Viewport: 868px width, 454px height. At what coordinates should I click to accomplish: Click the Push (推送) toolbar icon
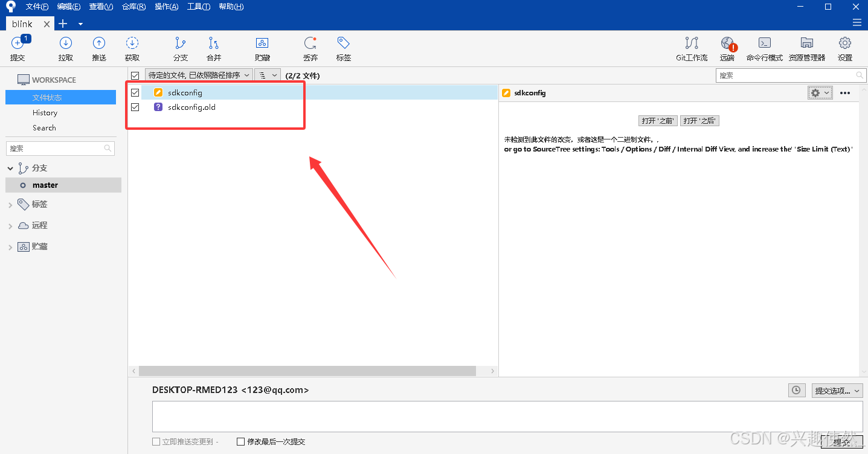click(99, 43)
